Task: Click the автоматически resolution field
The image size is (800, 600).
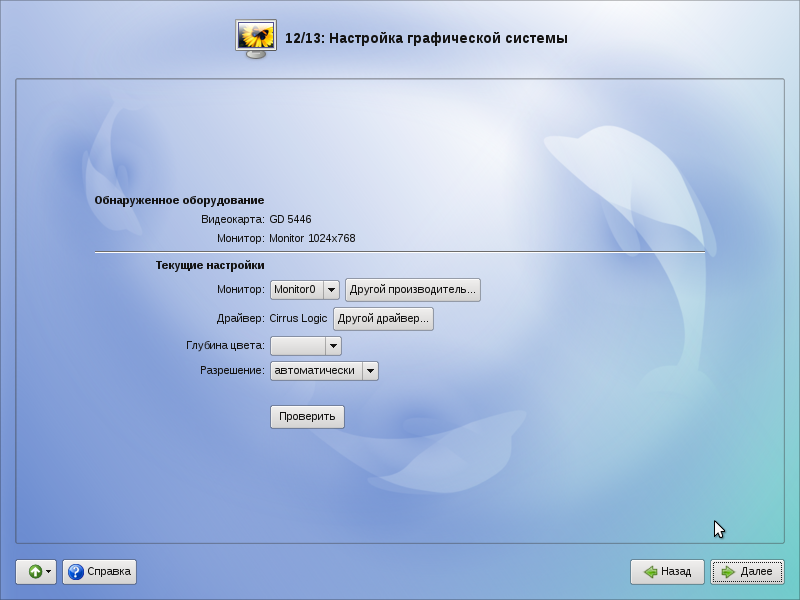Action: pyautogui.click(x=315, y=371)
